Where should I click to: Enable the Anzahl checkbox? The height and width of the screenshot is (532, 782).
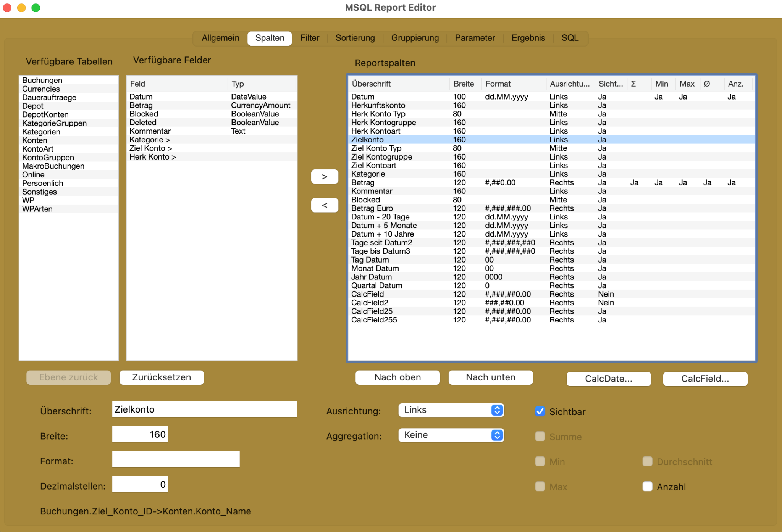647,487
